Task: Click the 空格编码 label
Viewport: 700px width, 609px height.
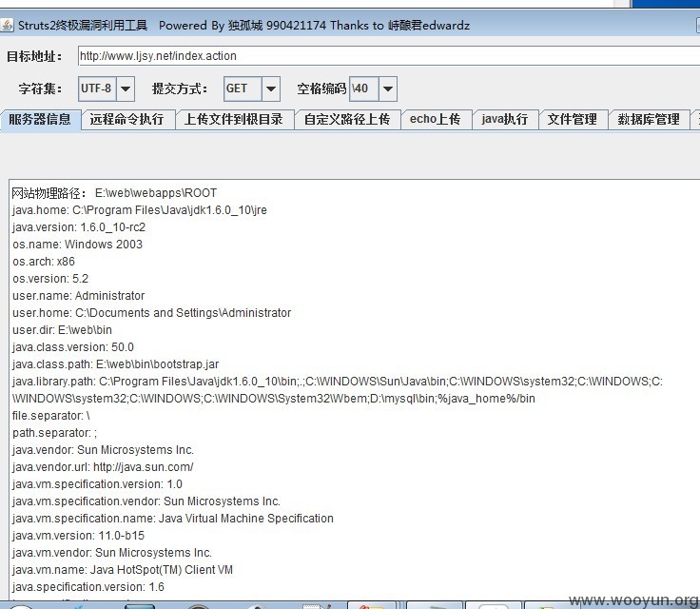Action: coord(321,88)
